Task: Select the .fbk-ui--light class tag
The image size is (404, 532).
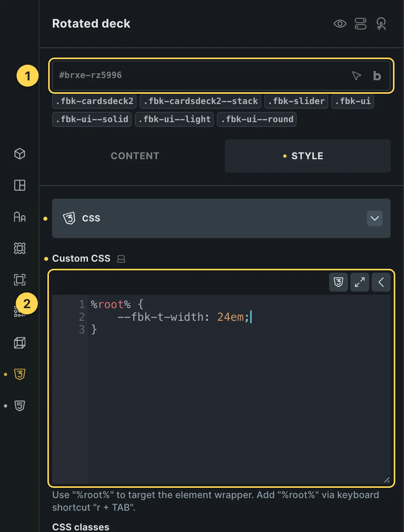Action: 174,119
